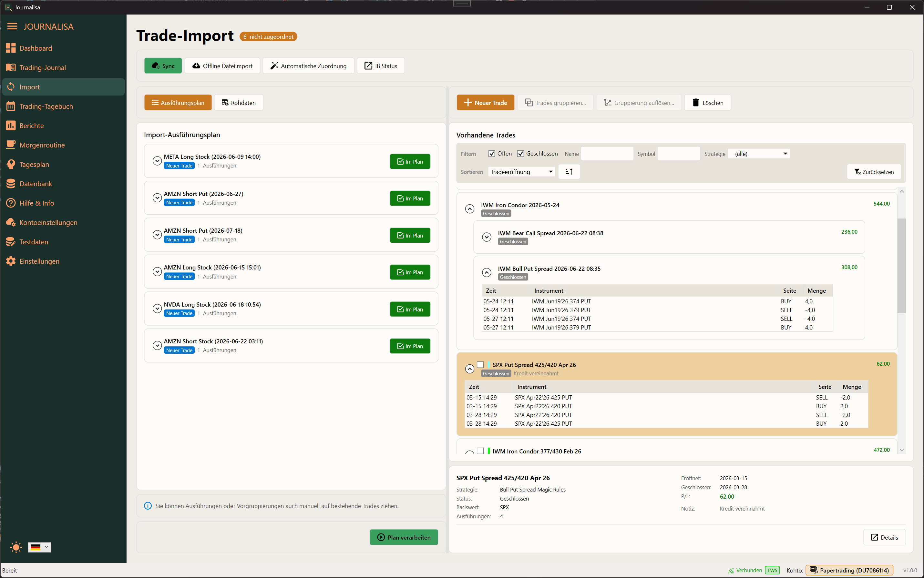Toggle light/dark theme sun icon
The width and height of the screenshot is (924, 578).
coord(16,547)
